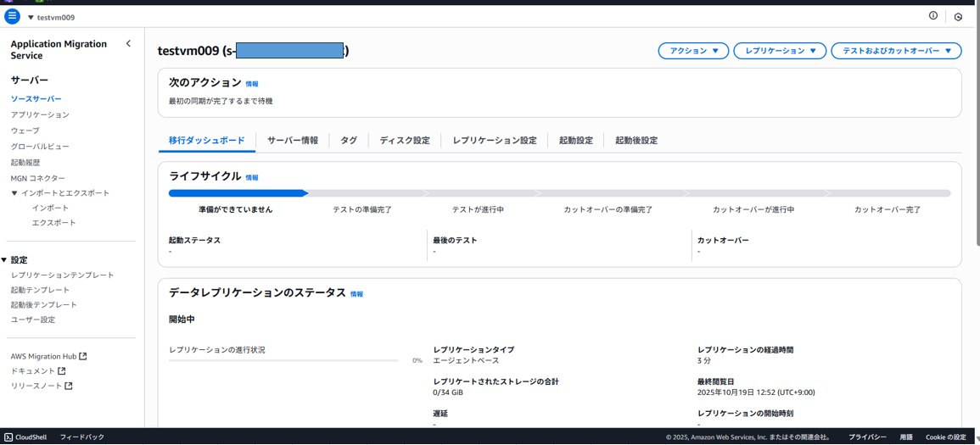Viewport: 980px width, 445px height.
Task: Click 情報 link next to ライフサイクル
Action: tap(252, 178)
